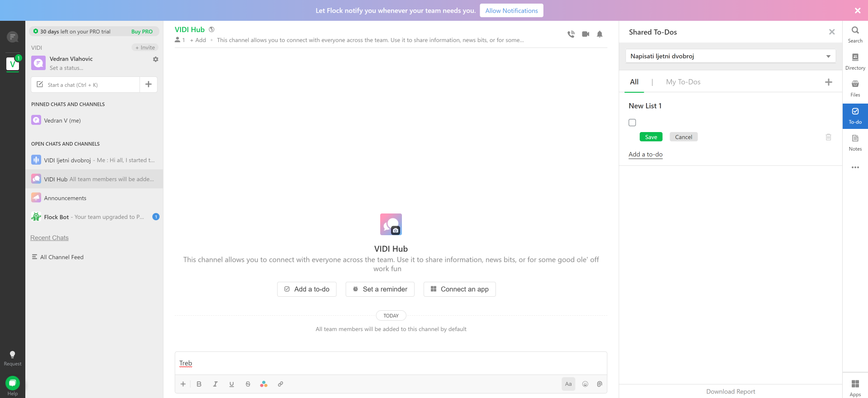Invite members to VIDI team
The image size is (868, 398).
click(x=145, y=47)
